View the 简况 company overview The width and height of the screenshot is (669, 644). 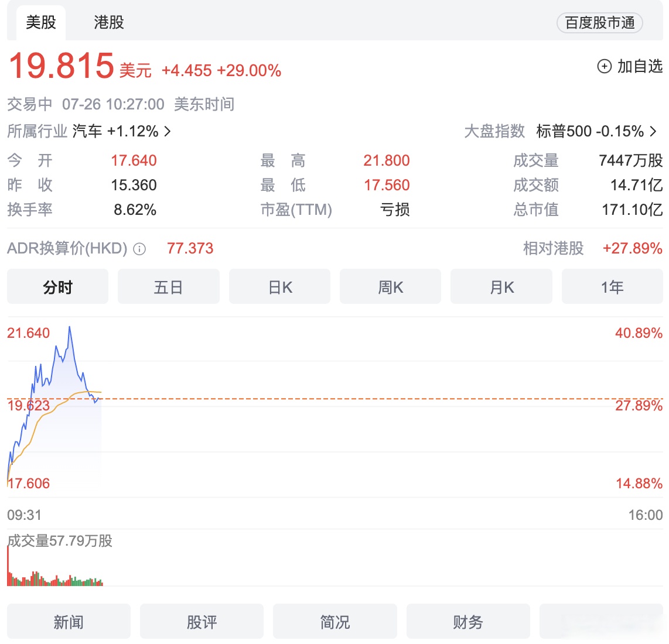[334, 622]
